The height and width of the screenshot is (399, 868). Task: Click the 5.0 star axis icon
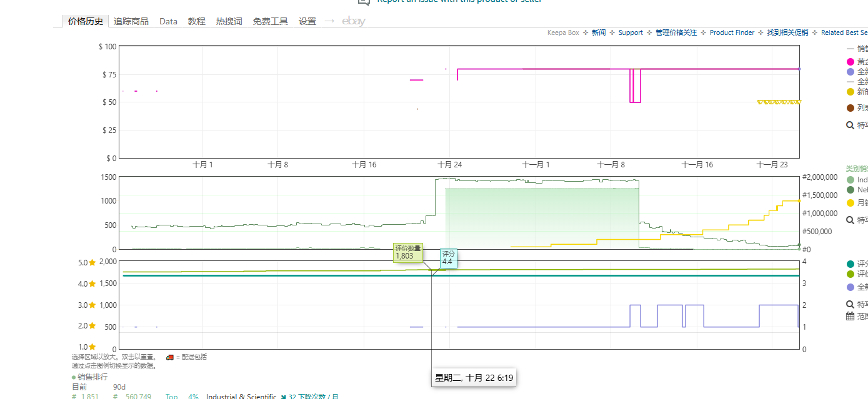coord(92,263)
